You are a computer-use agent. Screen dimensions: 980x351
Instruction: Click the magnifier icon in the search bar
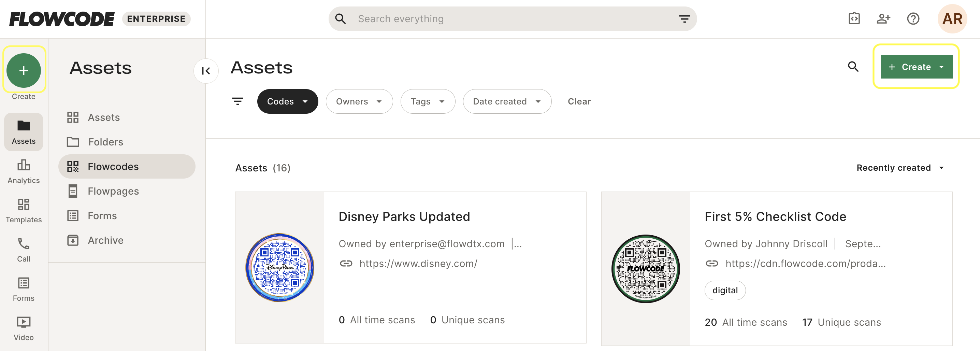[341, 19]
